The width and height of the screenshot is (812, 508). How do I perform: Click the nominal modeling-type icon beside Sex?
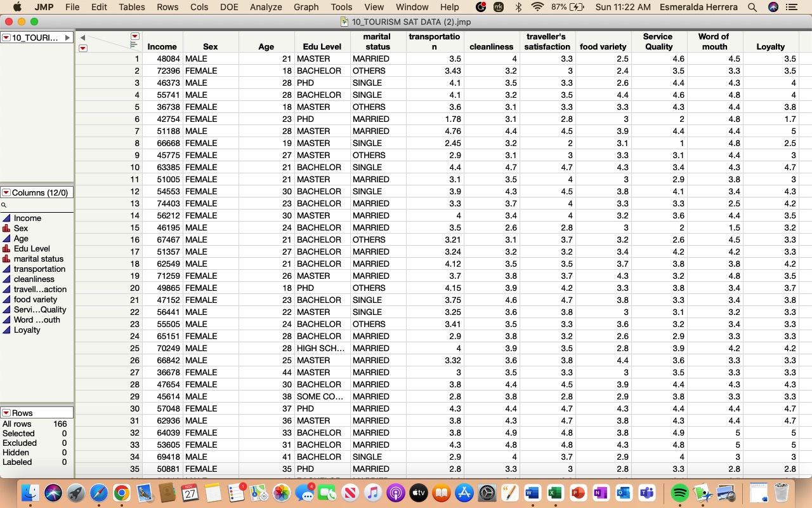click(6, 229)
